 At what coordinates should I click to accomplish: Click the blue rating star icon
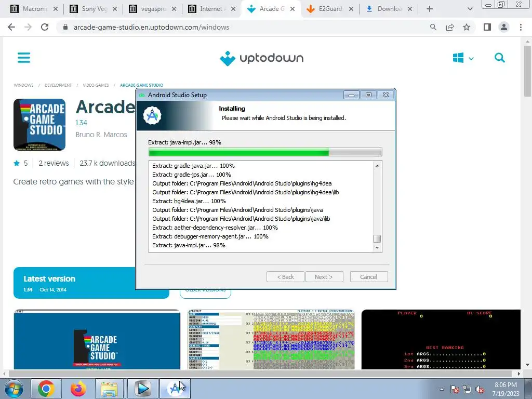[17, 163]
